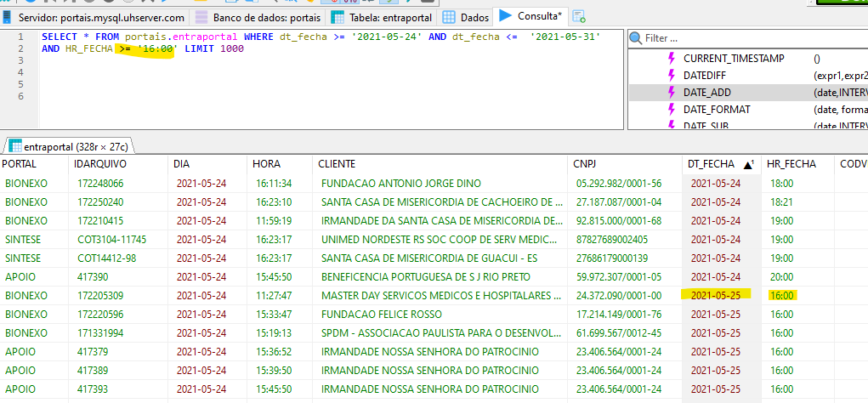
Task: Click client SPDM - ASSOCIACAO PAULISTA cell
Action: pyautogui.click(x=440, y=333)
